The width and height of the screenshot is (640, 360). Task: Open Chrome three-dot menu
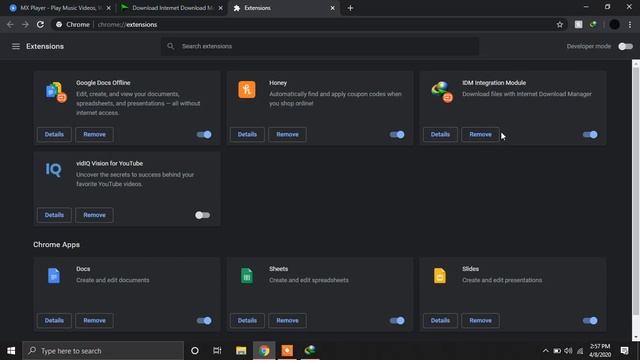point(630,24)
